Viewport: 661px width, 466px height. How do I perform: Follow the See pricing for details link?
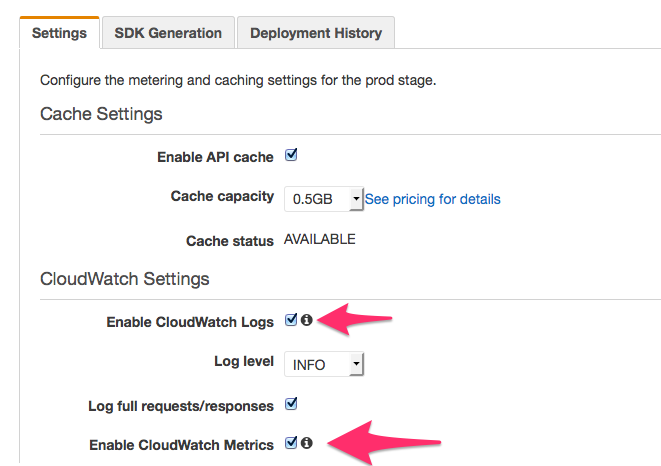432,199
